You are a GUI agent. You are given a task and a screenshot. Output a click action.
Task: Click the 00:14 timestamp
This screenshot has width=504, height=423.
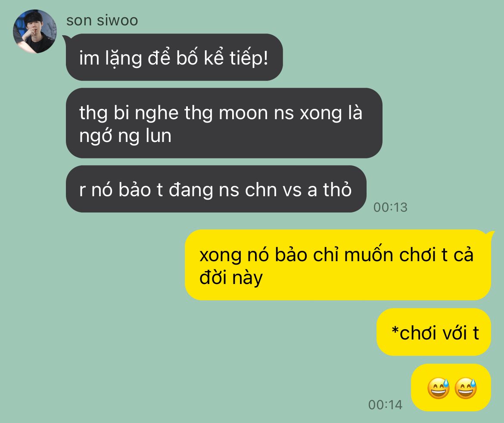click(x=385, y=405)
